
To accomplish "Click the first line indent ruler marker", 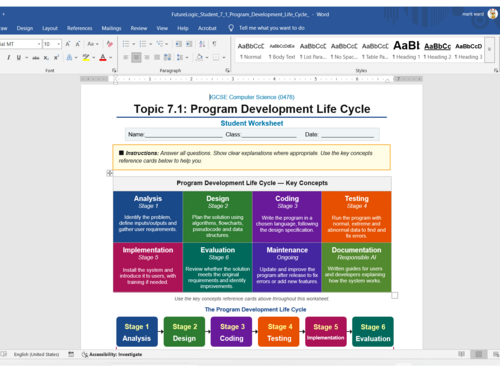I will [x=115, y=77].
